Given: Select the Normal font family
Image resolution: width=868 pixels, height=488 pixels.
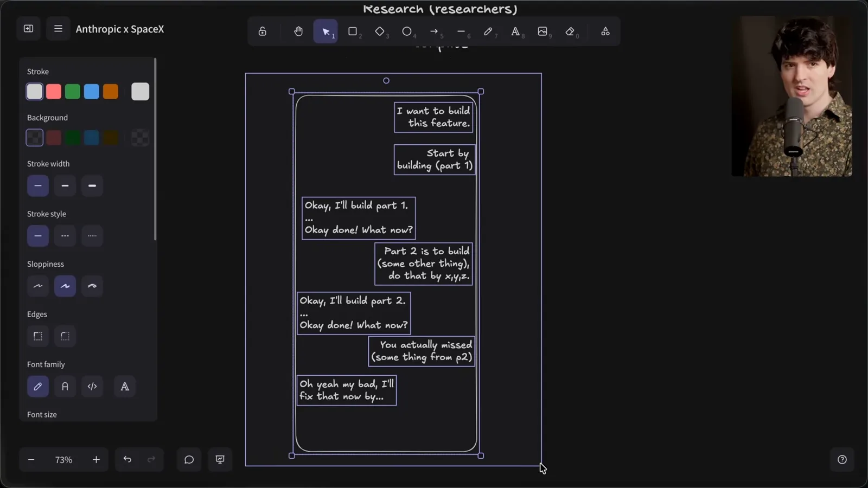Looking at the screenshot, I should [65, 387].
